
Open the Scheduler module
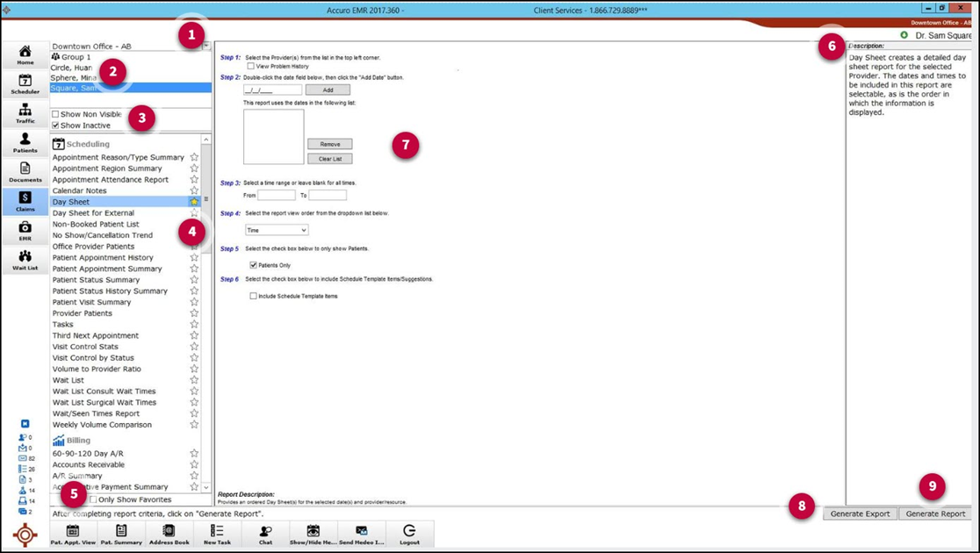point(25,83)
